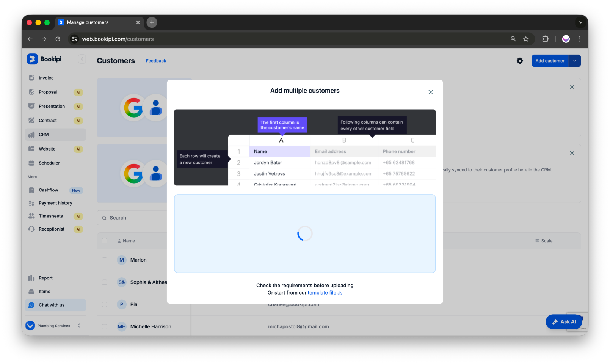Click the Feedback link

(156, 61)
